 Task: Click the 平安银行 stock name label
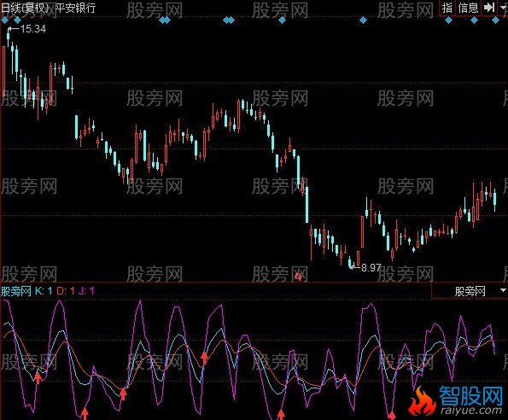[x=75, y=8]
